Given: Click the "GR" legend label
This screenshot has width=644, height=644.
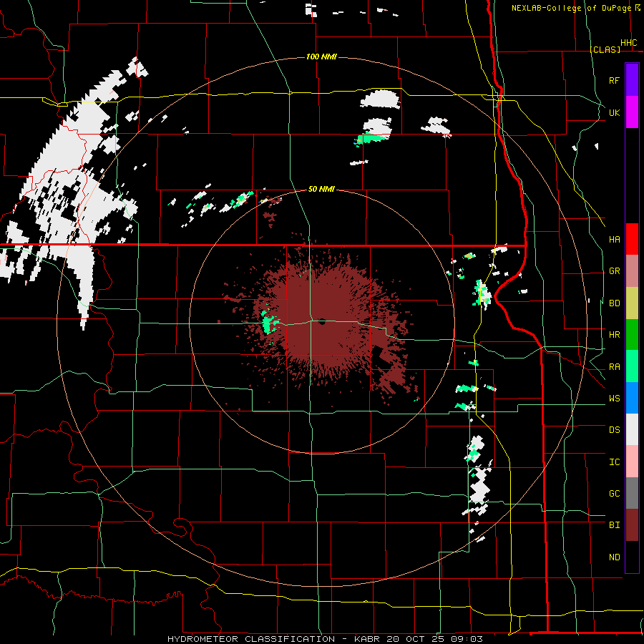Looking at the screenshot, I should click(614, 271).
